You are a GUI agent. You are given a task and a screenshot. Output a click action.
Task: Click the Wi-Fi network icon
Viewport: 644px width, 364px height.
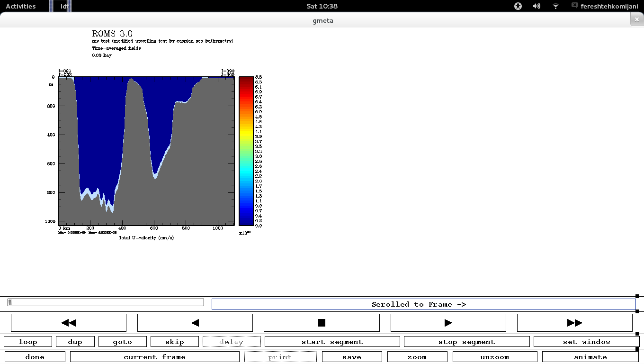pos(555,6)
